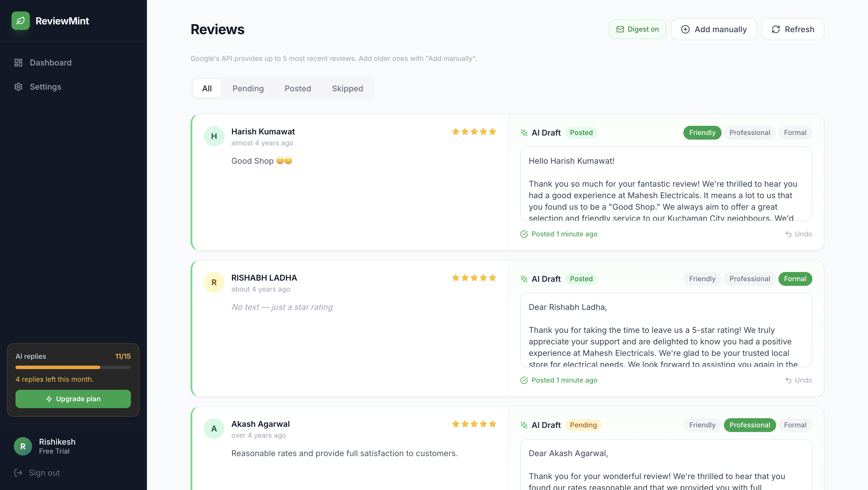This screenshot has width=868, height=490.
Task: Toggle Formal tone for Harish's reply
Action: point(795,132)
